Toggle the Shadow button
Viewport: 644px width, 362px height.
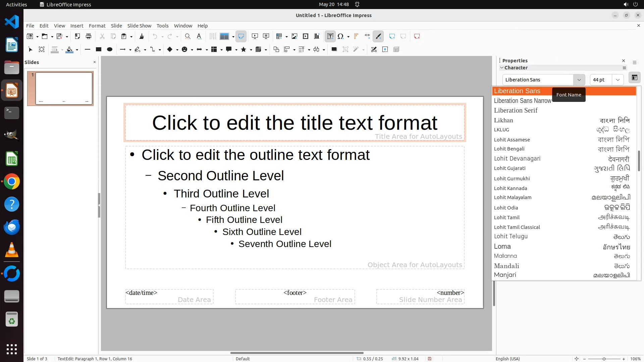tap(334, 49)
